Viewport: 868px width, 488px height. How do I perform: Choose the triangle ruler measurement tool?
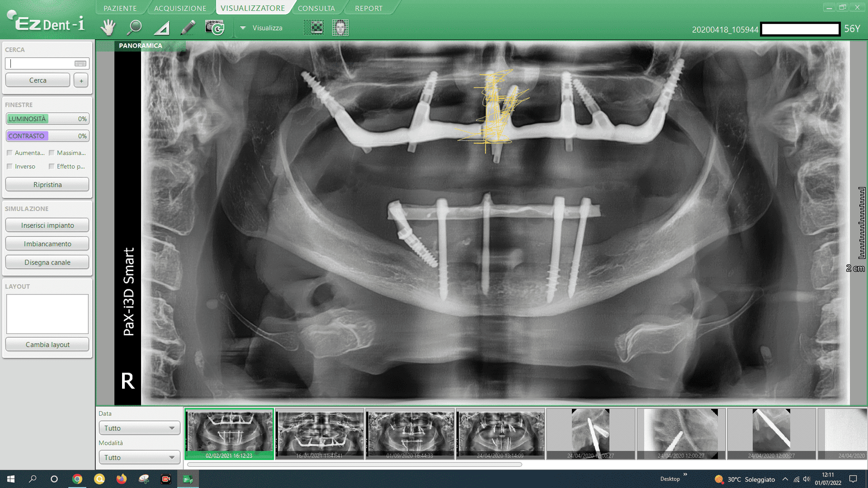pos(162,28)
